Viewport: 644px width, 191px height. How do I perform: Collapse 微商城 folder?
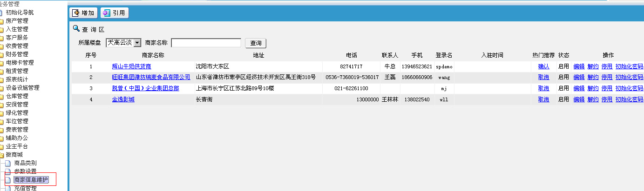(14, 155)
